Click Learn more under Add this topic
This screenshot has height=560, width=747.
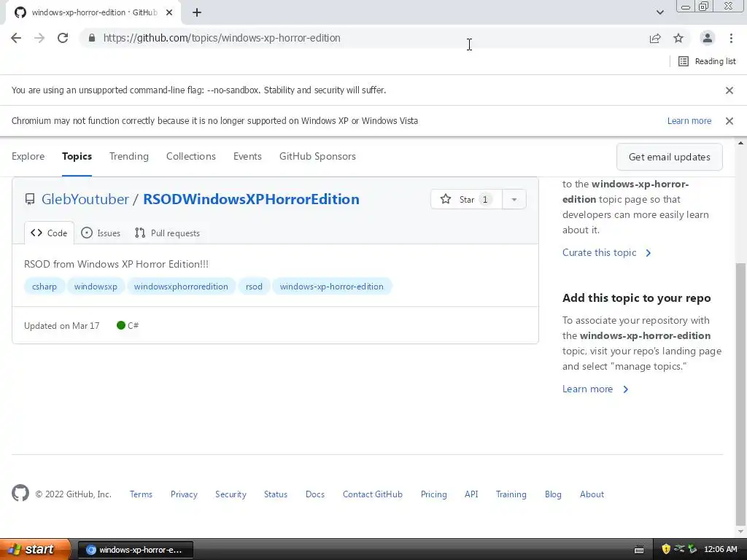coord(595,389)
